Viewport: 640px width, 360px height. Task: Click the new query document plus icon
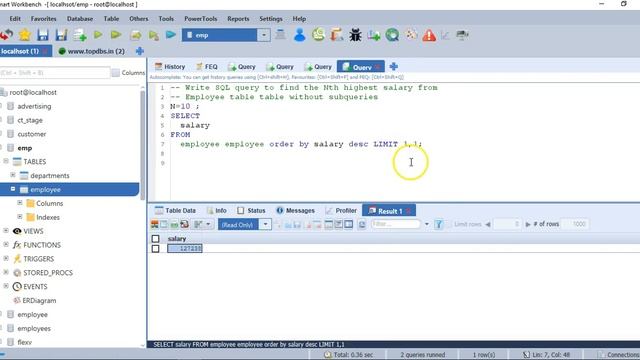pos(80,35)
